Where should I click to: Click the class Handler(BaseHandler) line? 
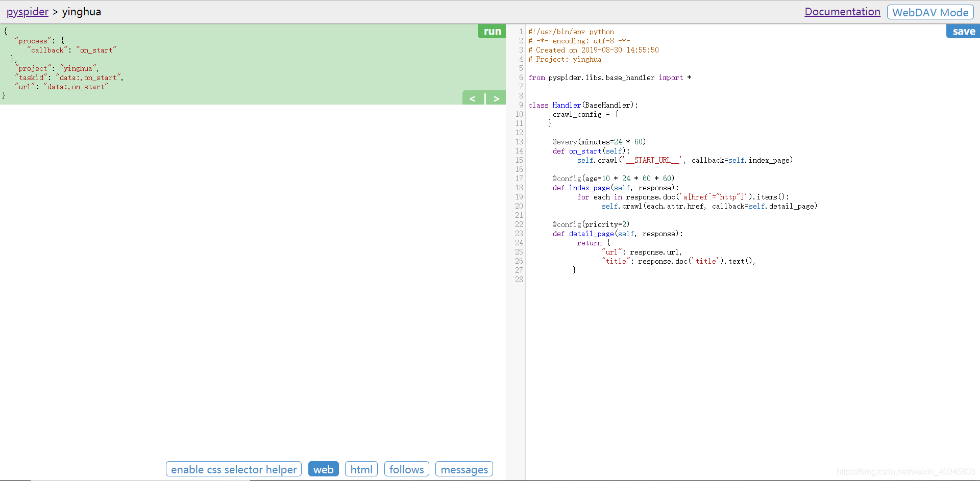click(583, 105)
